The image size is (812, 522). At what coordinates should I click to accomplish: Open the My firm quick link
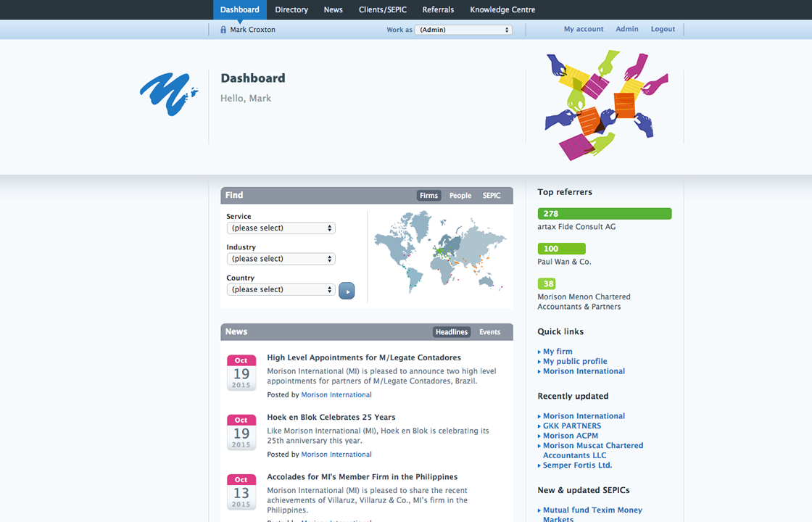[x=558, y=352]
